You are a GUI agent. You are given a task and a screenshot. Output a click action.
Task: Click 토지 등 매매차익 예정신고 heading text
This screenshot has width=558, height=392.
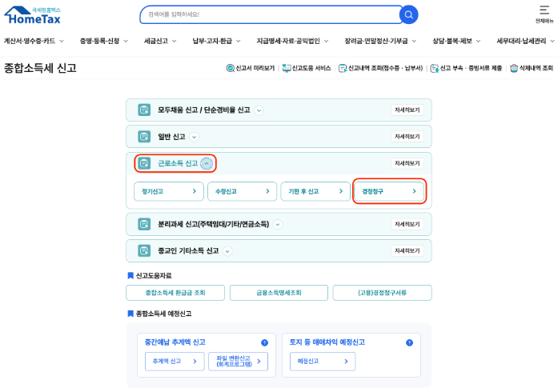[327, 342]
